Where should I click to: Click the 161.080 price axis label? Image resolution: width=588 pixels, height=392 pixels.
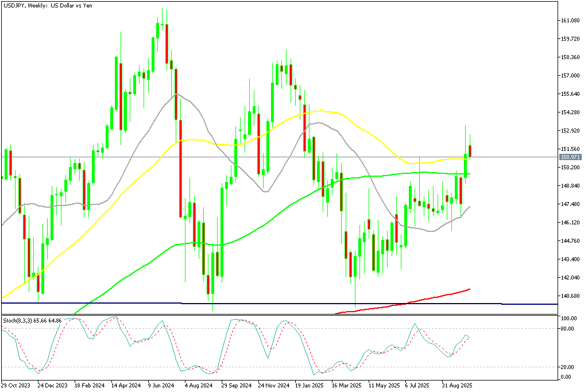tap(571, 21)
